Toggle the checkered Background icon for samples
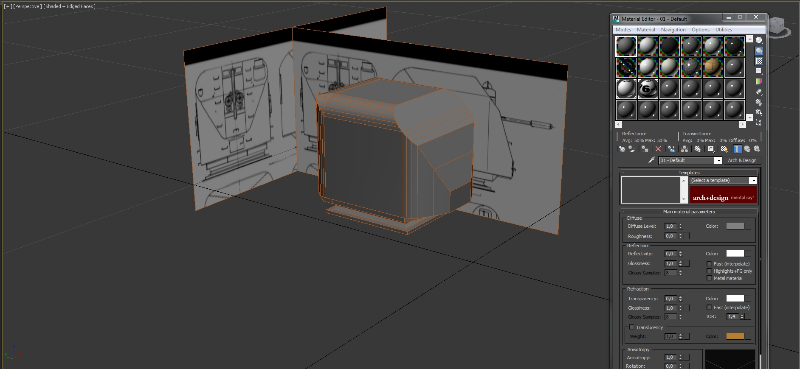The width and height of the screenshot is (800, 369). (759, 61)
